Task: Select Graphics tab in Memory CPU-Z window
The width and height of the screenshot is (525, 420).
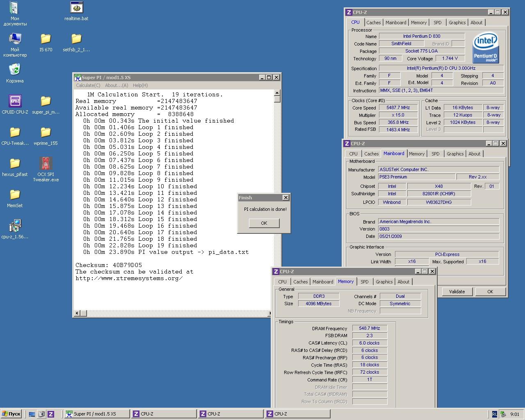Action: pos(384,282)
